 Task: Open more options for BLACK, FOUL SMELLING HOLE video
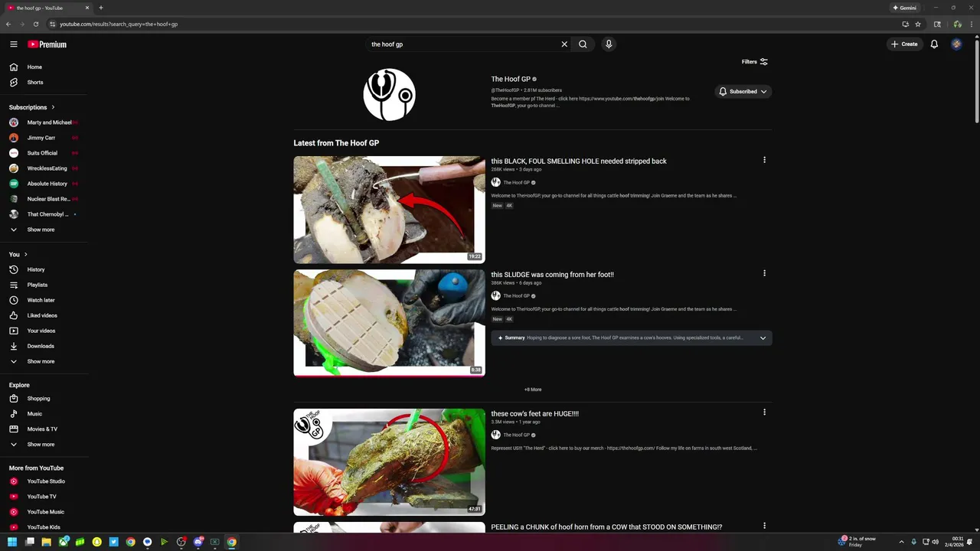point(764,160)
